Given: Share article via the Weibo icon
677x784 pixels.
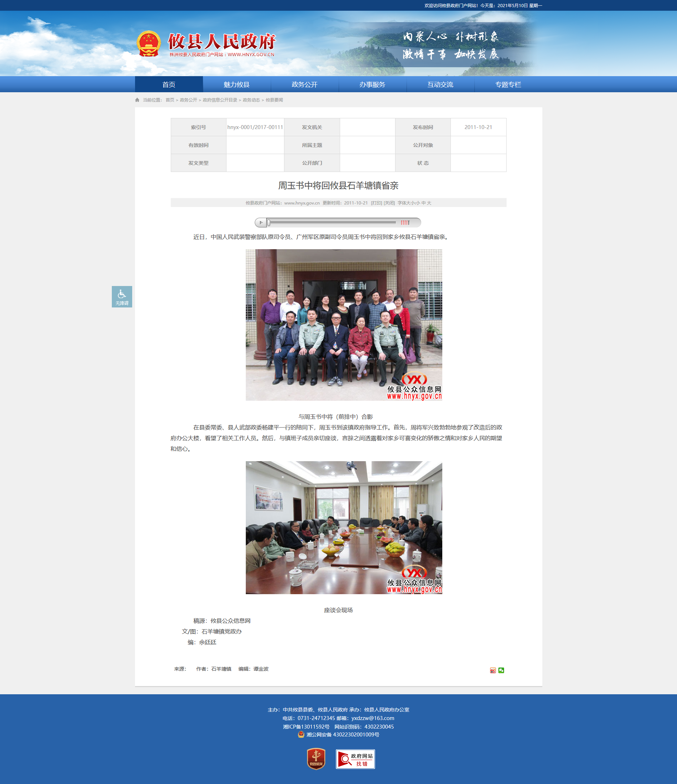Looking at the screenshot, I should 493,670.
